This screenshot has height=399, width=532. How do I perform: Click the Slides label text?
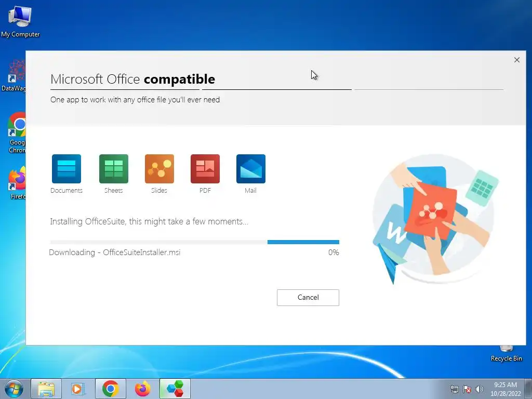159,191
